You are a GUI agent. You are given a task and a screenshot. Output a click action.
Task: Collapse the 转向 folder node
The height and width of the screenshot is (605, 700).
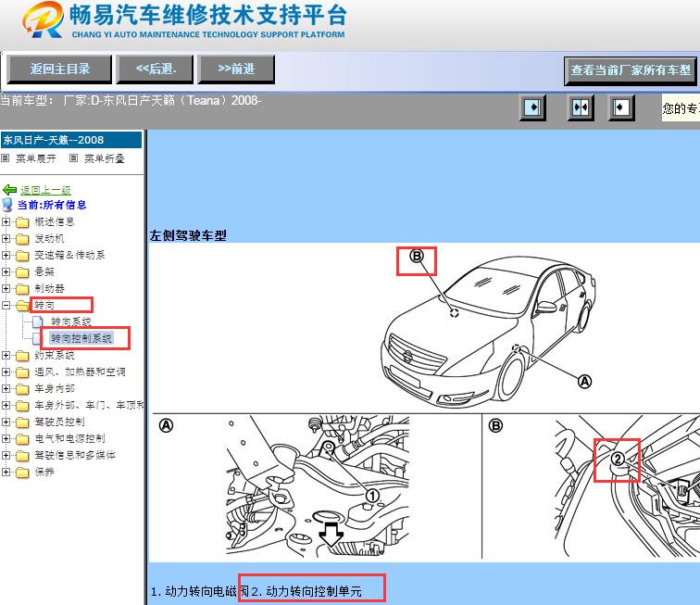(x=6, y=305)
